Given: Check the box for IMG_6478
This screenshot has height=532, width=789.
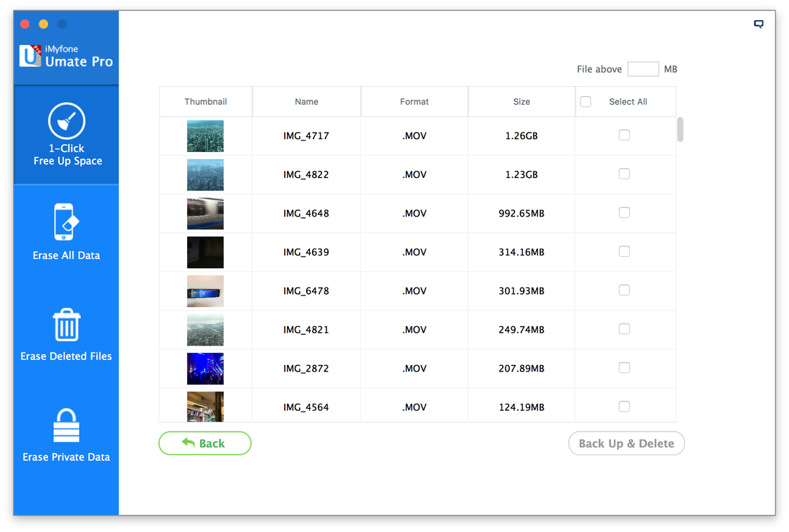Looking at the screenshot, I should 624,290.
